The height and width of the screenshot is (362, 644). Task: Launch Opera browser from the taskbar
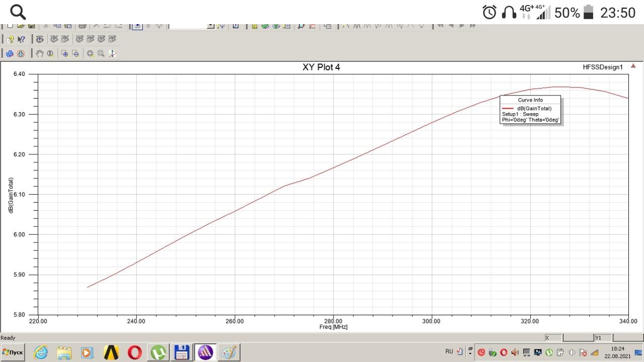(134, 352)
